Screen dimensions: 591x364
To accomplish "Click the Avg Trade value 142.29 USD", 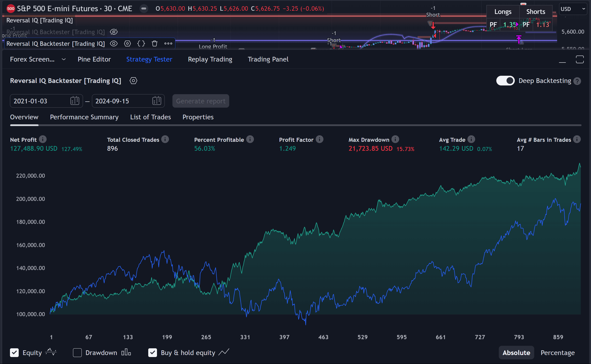I will pos(456,149).
